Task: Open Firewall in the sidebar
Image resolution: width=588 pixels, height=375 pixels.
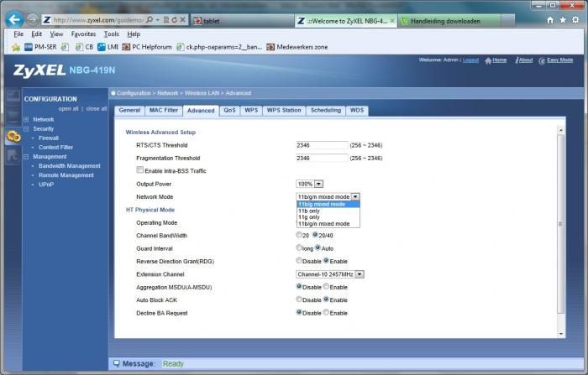Action: [49, 138]
